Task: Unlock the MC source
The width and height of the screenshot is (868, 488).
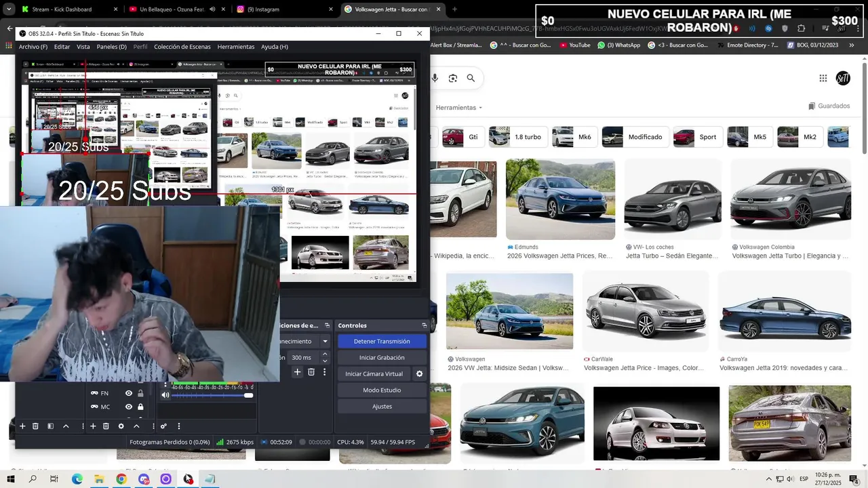Action: point(140,407)
